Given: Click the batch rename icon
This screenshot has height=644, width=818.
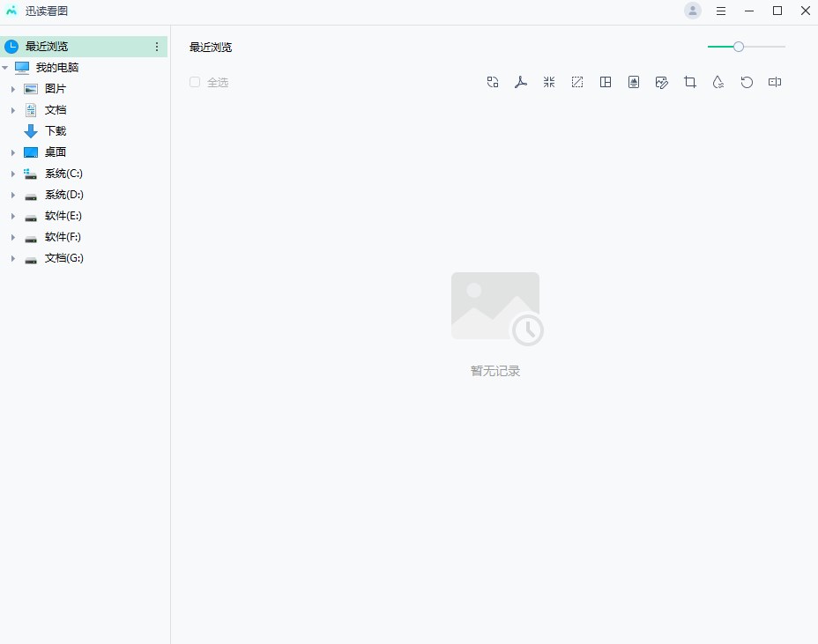Looking at the screenshot, I should point(775,82).
